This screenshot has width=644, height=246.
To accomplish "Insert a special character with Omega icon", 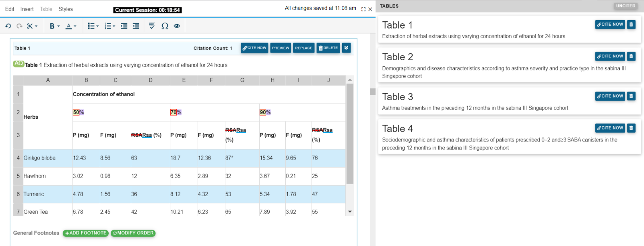I will tap(165, 26).
